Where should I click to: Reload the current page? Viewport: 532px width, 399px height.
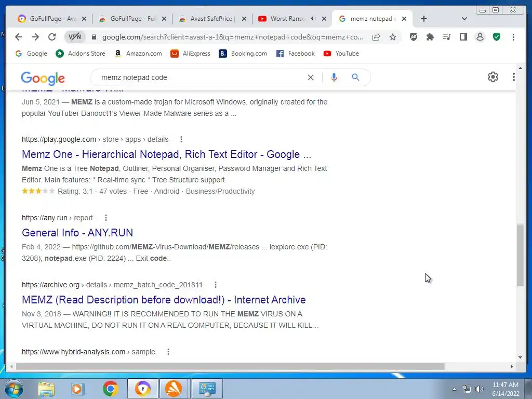pyautogui.click(x=52, y=37)
